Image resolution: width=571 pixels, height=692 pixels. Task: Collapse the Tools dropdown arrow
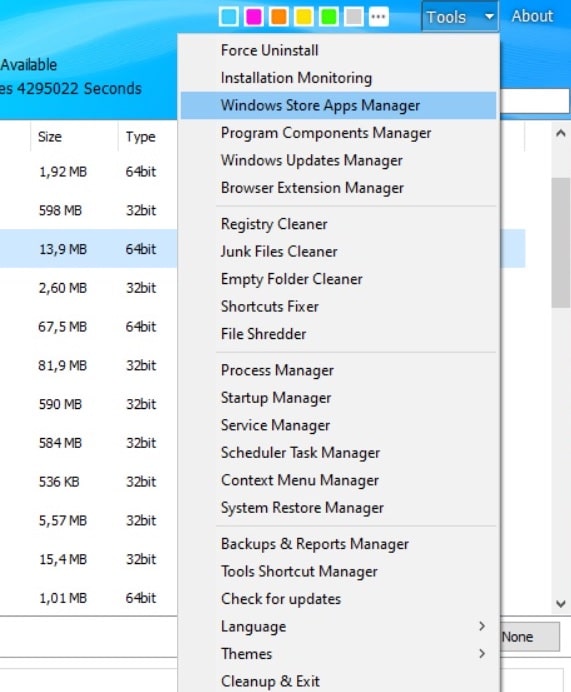(x=489, y=17)
